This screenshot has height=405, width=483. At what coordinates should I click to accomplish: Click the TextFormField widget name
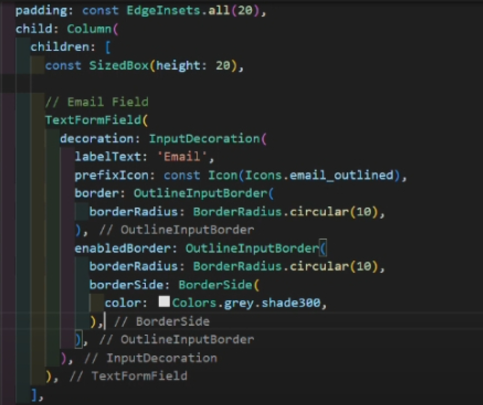pyautogui.click(x=93, y=120)
